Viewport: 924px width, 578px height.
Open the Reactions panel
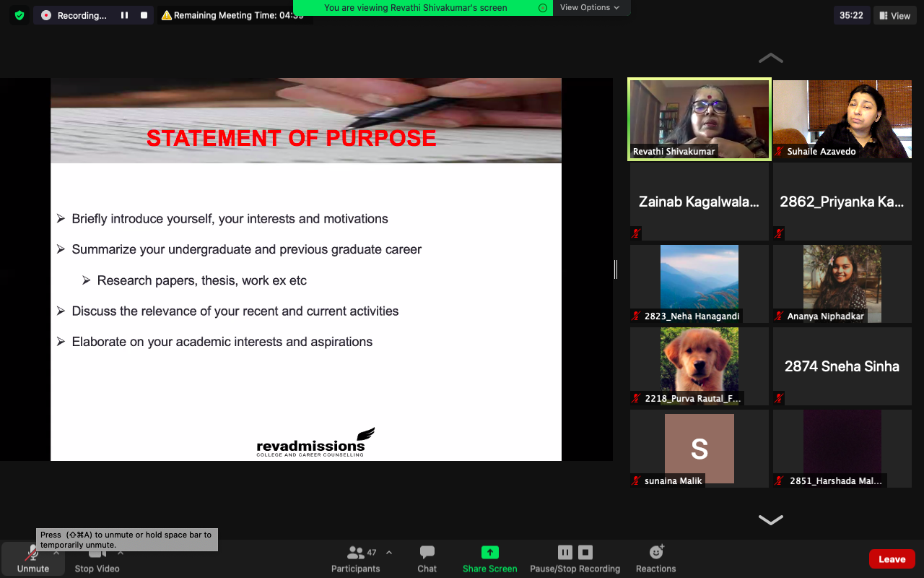pos(655,551)
